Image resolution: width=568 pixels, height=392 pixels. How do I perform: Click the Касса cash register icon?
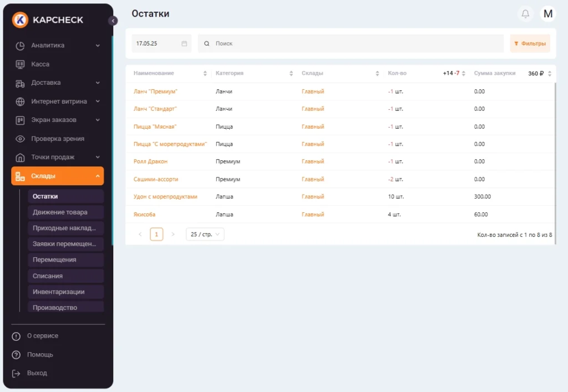click(20, 64)
